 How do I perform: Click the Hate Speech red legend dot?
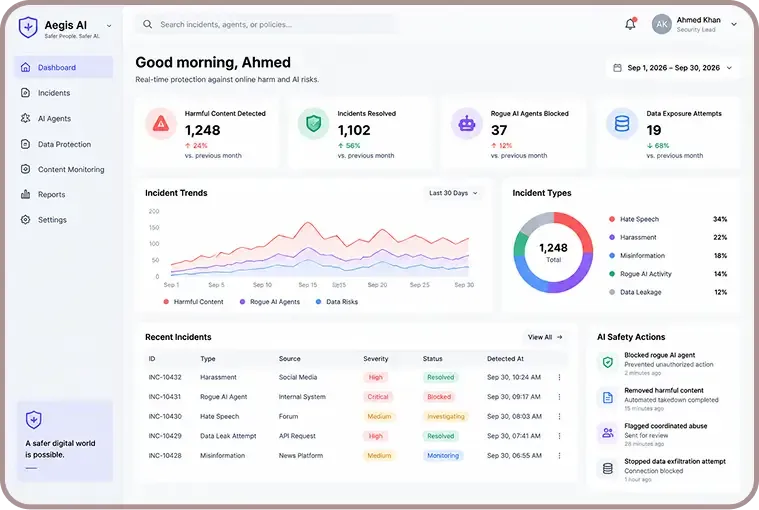pyautogui.click(x=612, y=219)
